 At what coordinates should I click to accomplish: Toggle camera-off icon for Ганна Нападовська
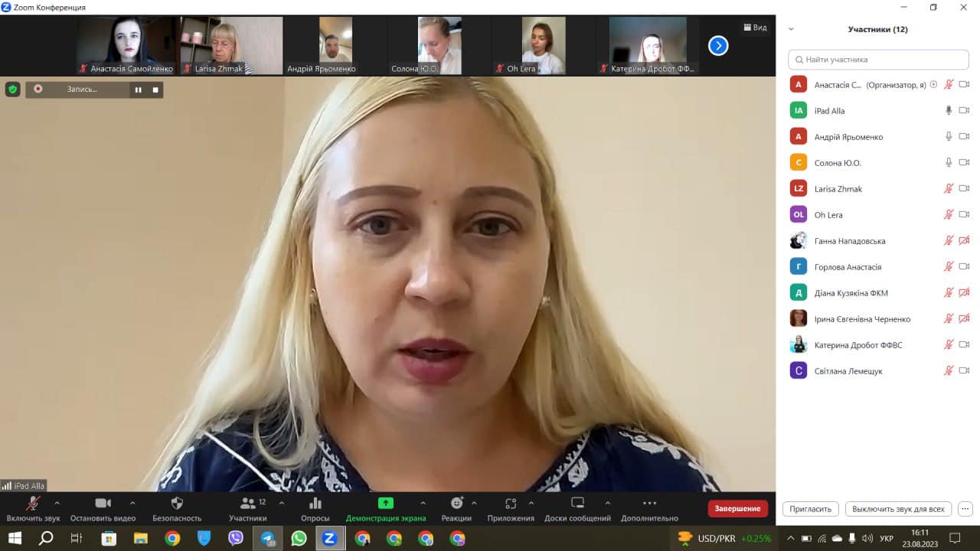click(x=964, y=241)
